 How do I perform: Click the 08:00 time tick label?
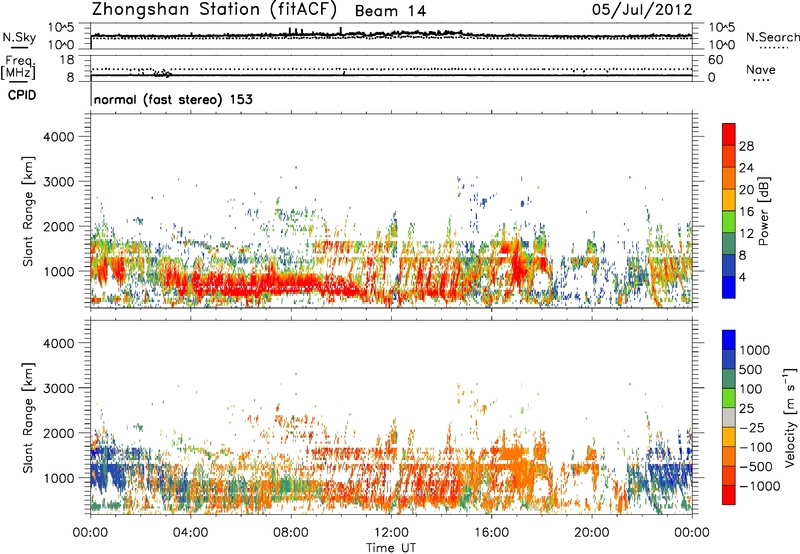click(x=291, y=533)
